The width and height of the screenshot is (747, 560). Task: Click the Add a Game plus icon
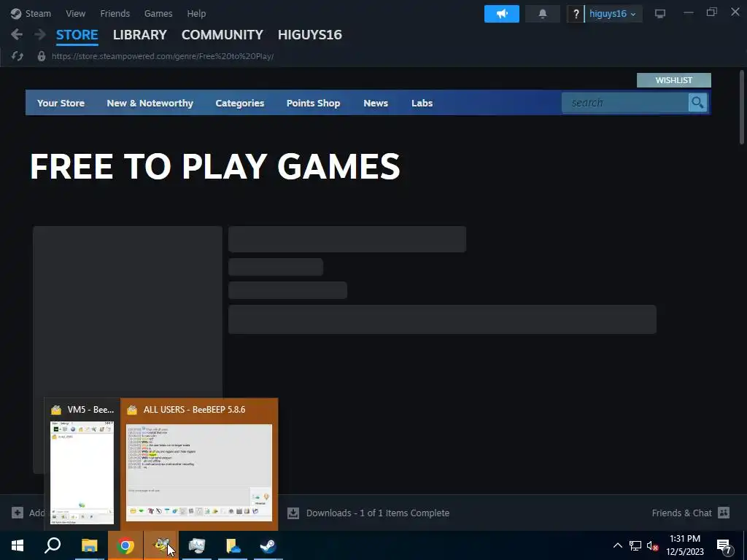[18, 513]
